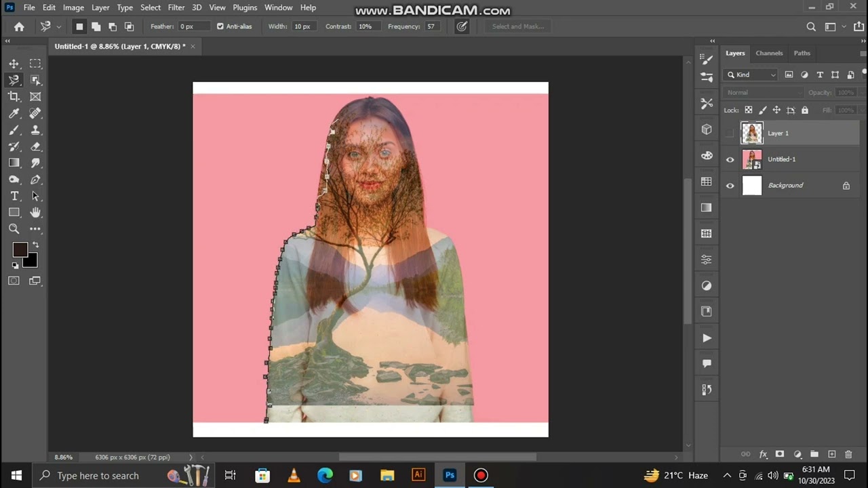The height and width of the screenshot is (488, 868).
Task: Hide the Untitled-1 layer
Action: [730, 159]
